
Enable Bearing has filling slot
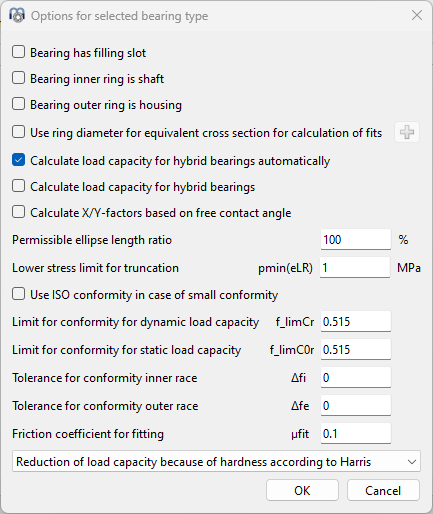click(18, 52)
